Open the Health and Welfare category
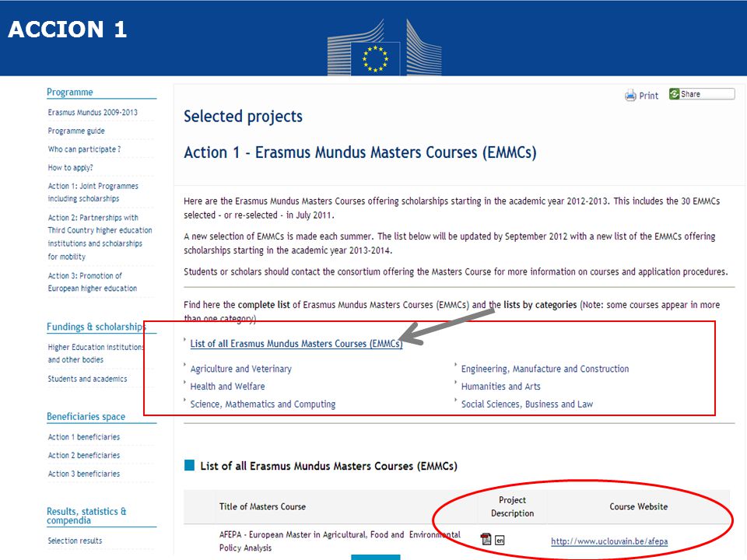This screenshot has height=560, width=747. [227, 387]
